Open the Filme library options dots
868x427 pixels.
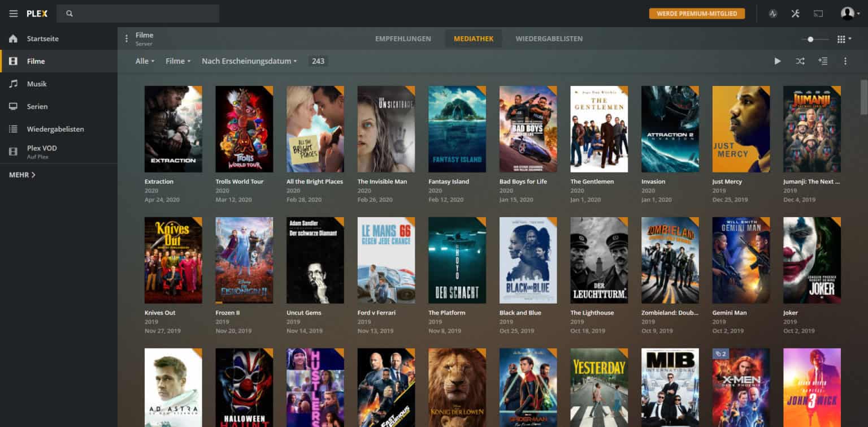tap(127, 38)
